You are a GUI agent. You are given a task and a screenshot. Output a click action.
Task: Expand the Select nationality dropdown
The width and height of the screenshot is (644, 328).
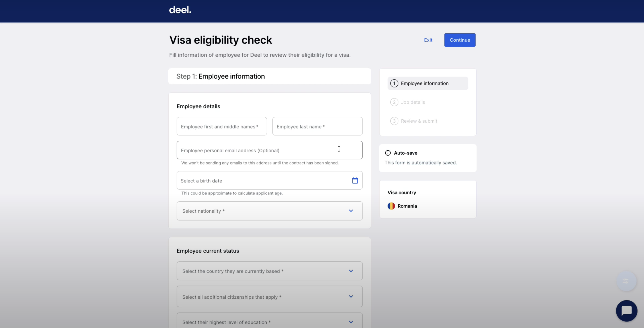click(x=270, y=211)
